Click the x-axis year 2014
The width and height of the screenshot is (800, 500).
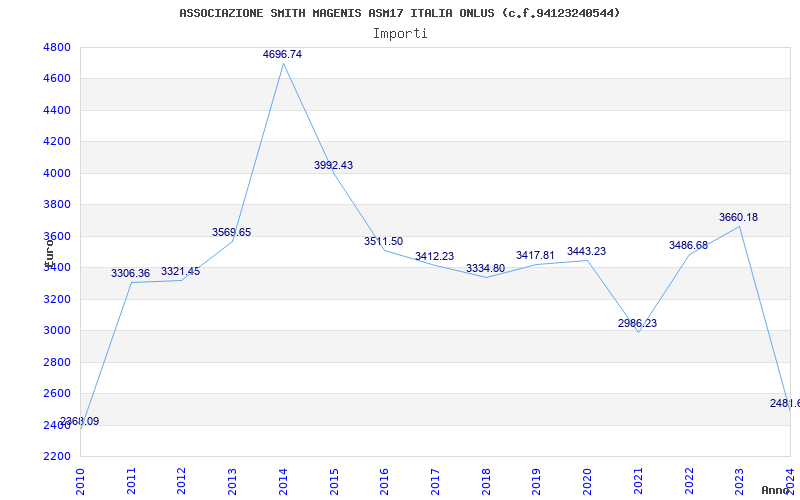point(283,481)
